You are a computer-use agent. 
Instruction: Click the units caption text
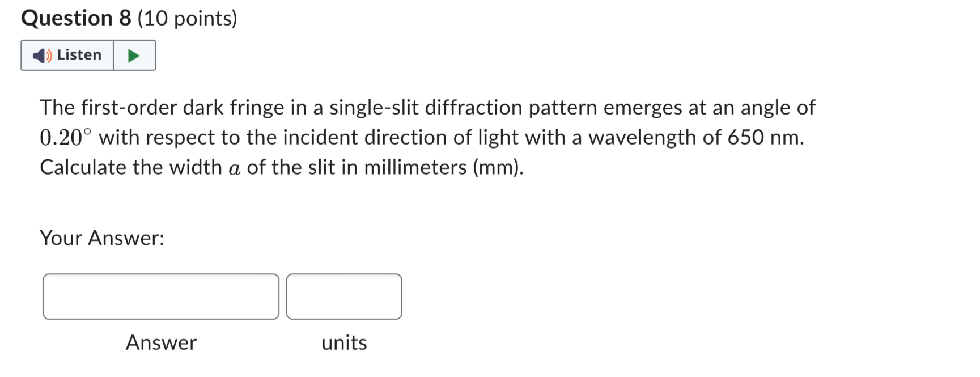(x=343, y=342)
